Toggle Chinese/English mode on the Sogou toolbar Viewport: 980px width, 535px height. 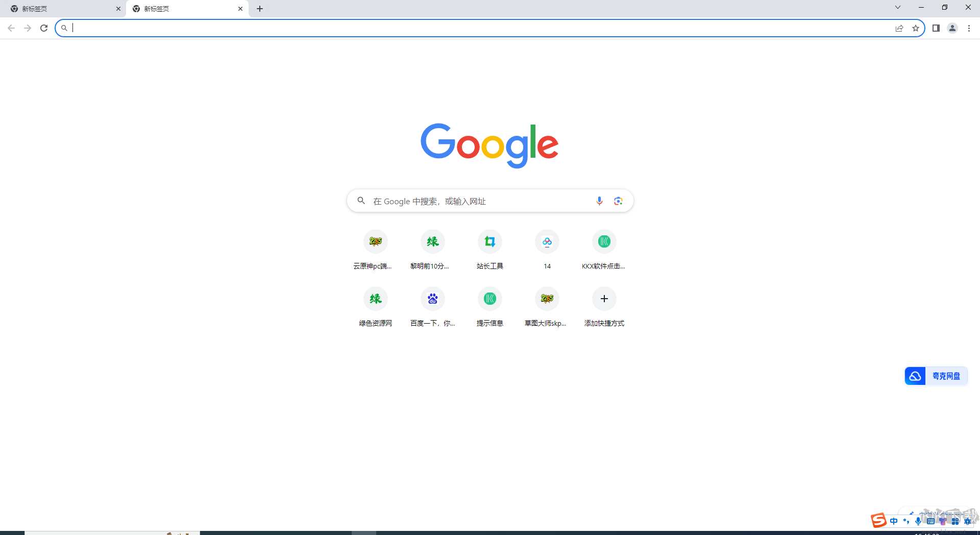893,521
